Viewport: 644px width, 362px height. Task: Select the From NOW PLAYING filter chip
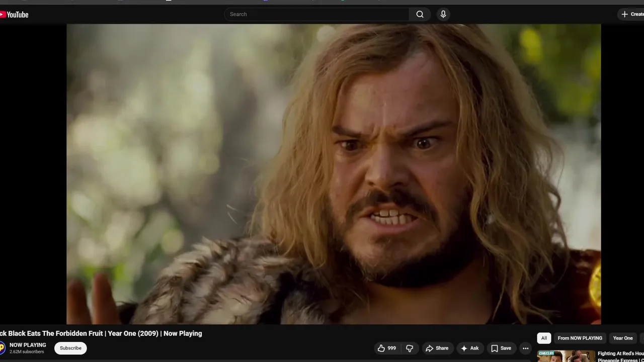pos(580,338)
